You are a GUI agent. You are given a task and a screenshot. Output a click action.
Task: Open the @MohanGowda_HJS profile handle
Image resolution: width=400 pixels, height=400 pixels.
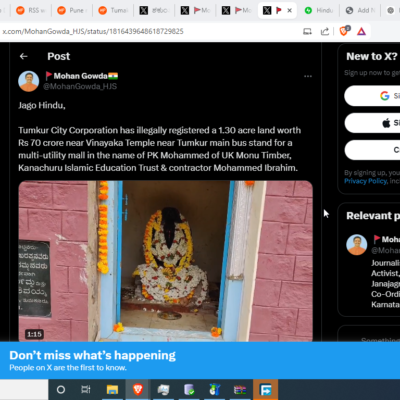[x=80, y=86]
